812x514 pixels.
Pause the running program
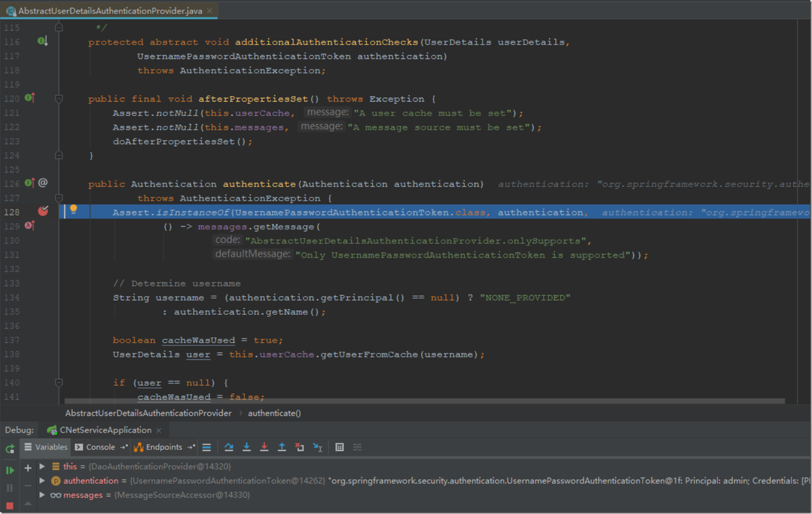coord(10,488)
